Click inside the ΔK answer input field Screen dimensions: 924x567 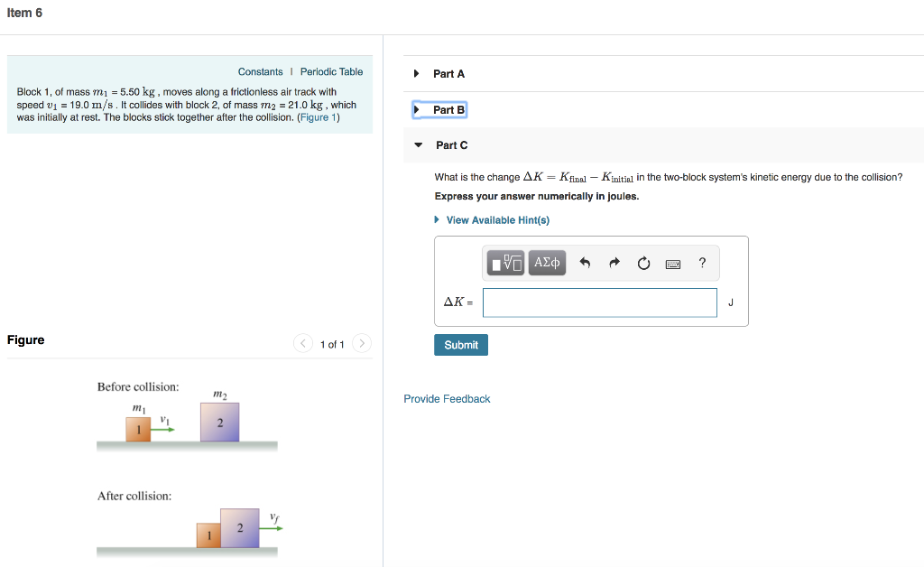[599, 302]
